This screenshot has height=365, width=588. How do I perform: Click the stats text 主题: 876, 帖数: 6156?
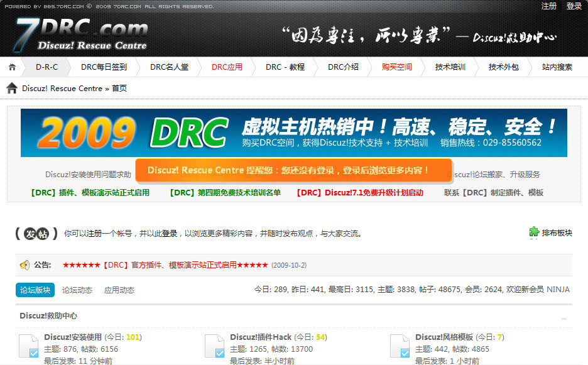[81, 349]
